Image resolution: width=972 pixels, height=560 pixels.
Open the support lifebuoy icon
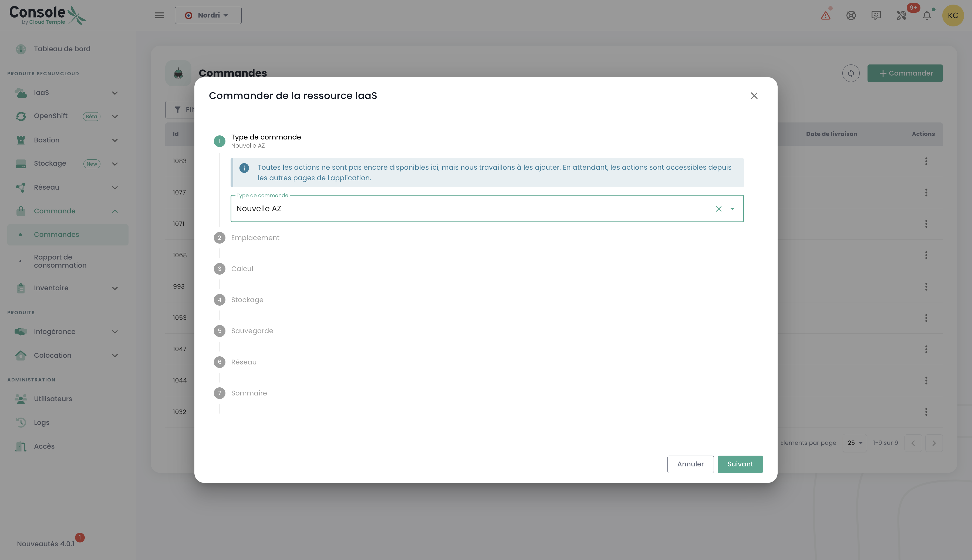click(851, 15)
